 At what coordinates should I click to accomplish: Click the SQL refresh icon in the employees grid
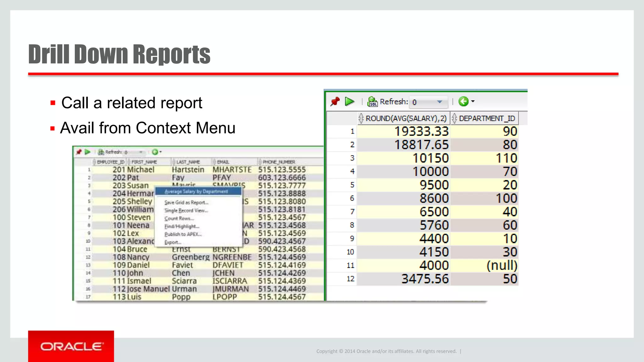point(101,152)
